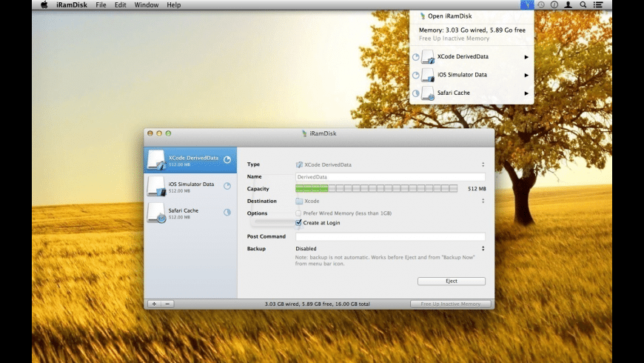Open the Backup dropdown set to Disabled

point(389,249)
